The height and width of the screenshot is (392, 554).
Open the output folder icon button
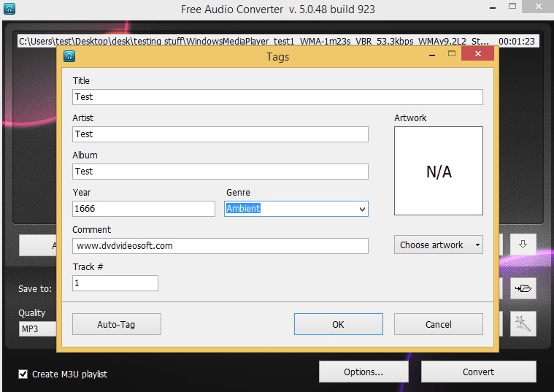click(x=523, y=288)
